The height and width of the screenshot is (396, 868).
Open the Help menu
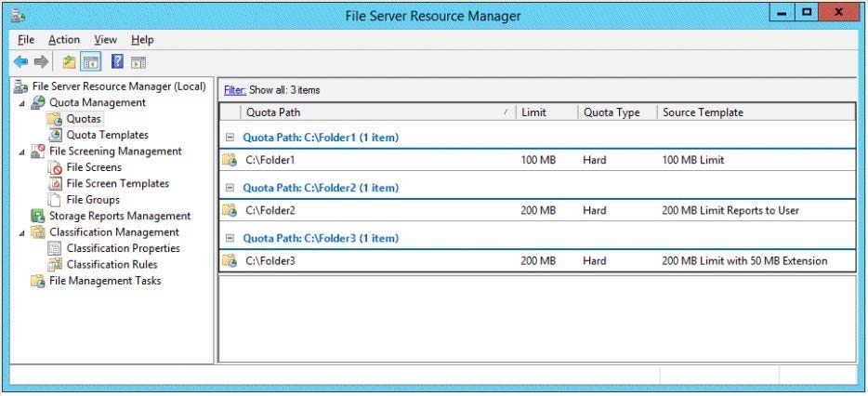point(142,40)
